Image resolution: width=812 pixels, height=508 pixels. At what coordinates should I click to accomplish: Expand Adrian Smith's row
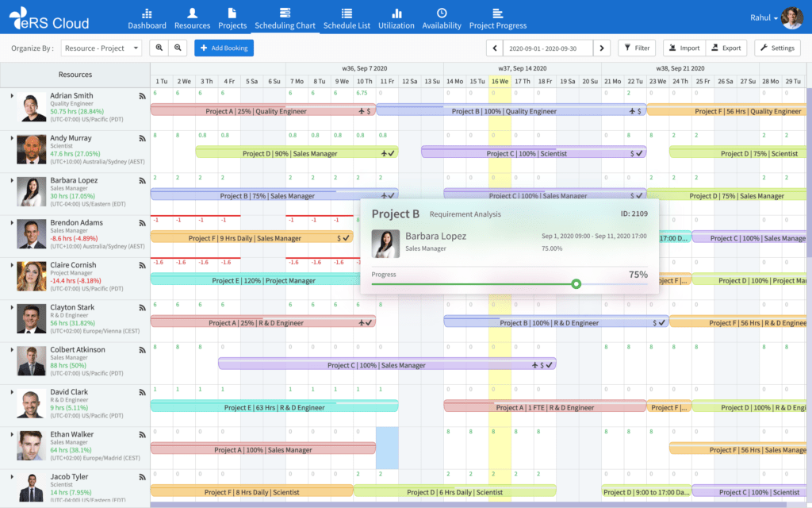pyautogui.click(x=11, y=96)
